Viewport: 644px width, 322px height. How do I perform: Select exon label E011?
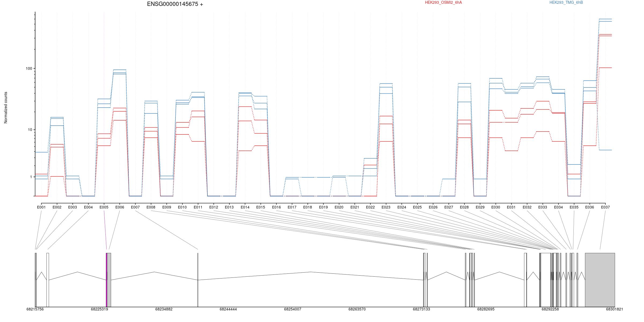coord(198,207)
